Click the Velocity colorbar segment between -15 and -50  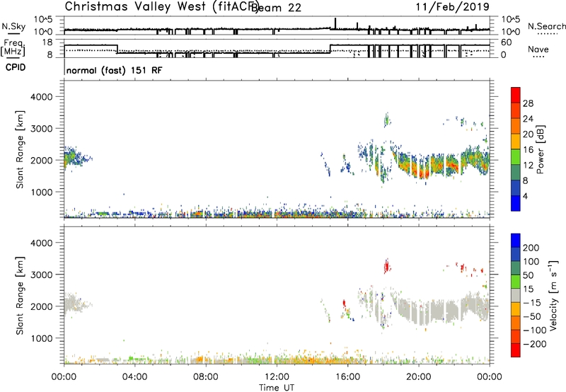[x=516, y=309]
